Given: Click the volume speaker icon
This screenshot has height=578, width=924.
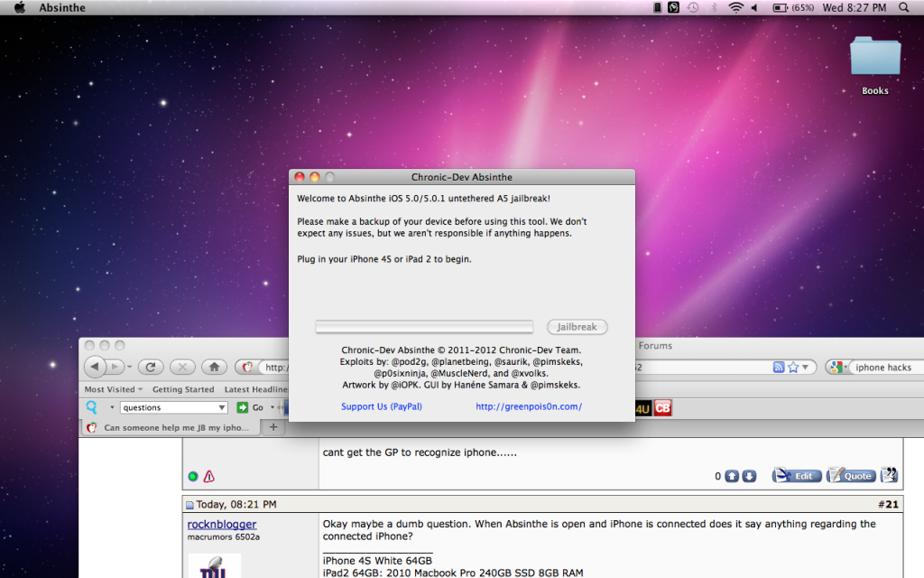Looking at the screenshot, I should tap(754, 7).
